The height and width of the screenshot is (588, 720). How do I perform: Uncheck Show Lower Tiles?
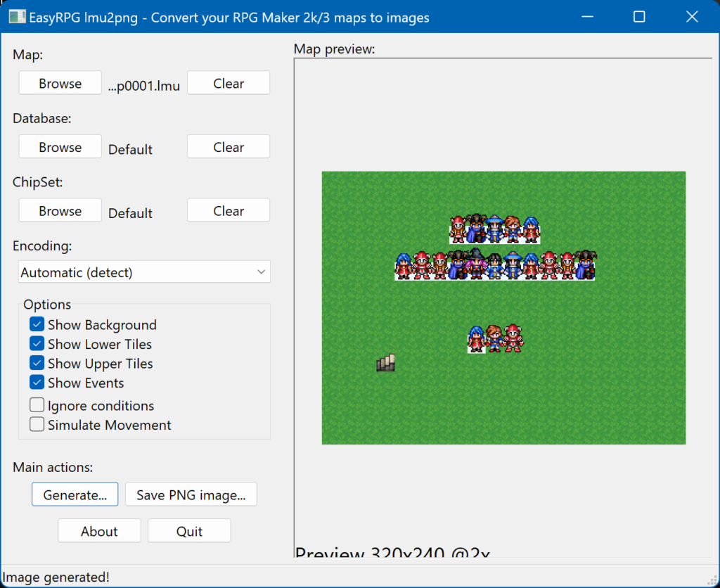pos(37,344)
